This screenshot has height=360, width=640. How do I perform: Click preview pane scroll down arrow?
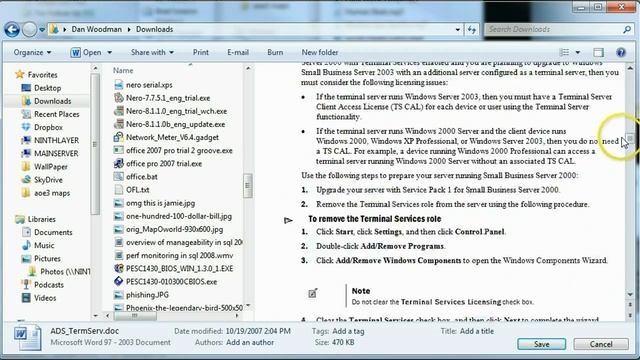tap(630, 294)
